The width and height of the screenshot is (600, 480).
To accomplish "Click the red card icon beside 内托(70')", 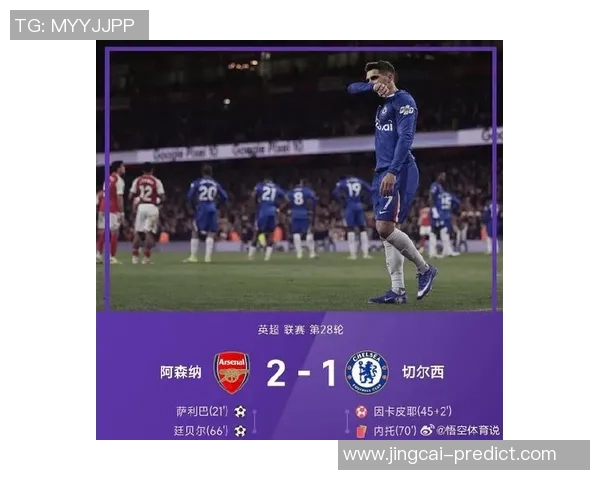I will pyautogui.click(x=361, y=431).
